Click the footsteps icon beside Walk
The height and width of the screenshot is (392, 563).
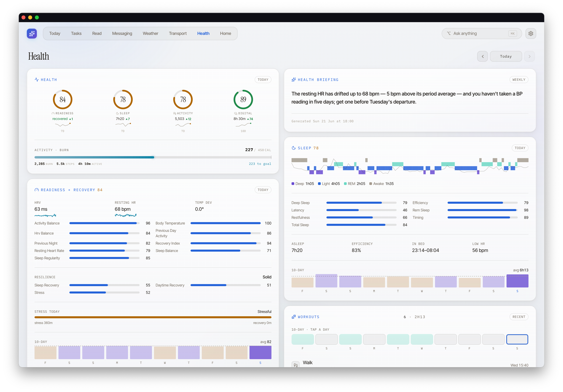[296, 364]
